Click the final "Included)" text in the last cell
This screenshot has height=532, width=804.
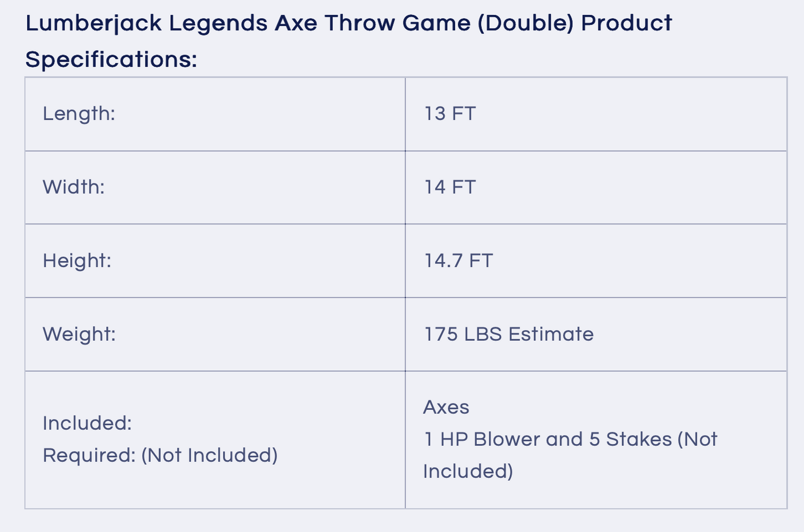pos(468,471)
